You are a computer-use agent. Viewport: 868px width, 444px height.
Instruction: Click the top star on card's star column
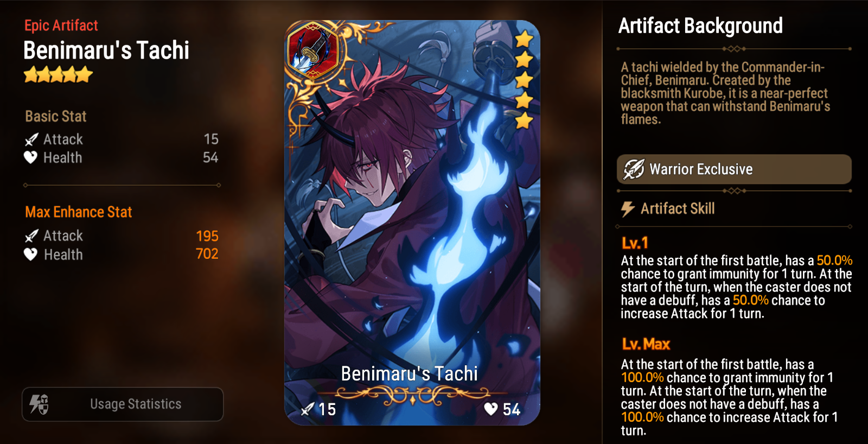[x=524, y=39]
